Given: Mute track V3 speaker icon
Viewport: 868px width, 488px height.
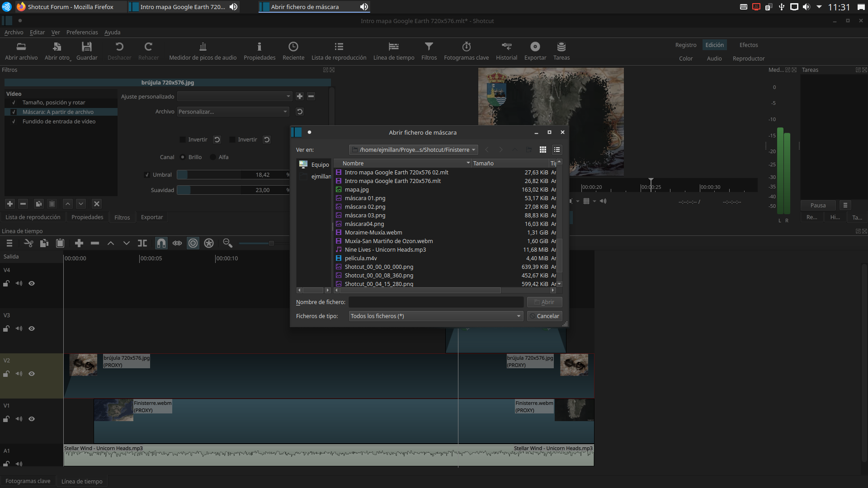Looking at the screenshot, I should click(x=19, y=328).
